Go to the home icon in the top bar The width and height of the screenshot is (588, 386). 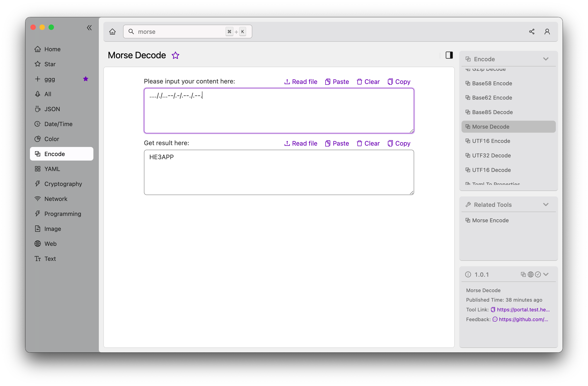(112, 32)
